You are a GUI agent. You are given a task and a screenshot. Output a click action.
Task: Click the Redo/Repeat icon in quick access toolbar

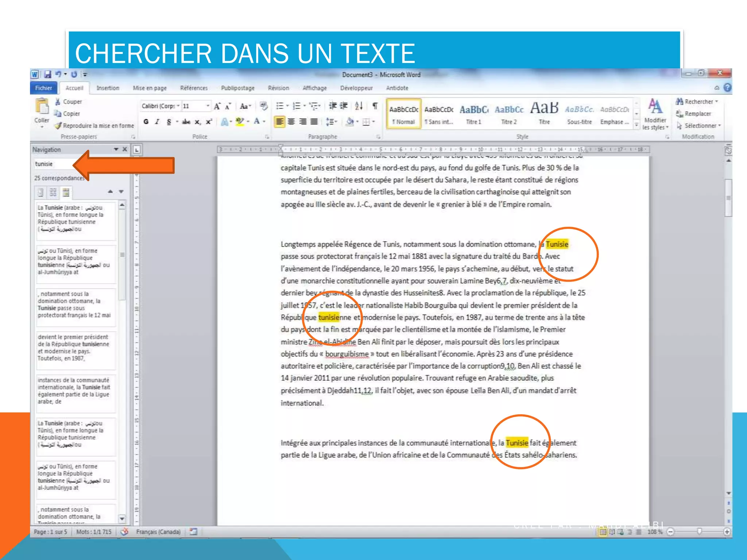coord(74,74)
